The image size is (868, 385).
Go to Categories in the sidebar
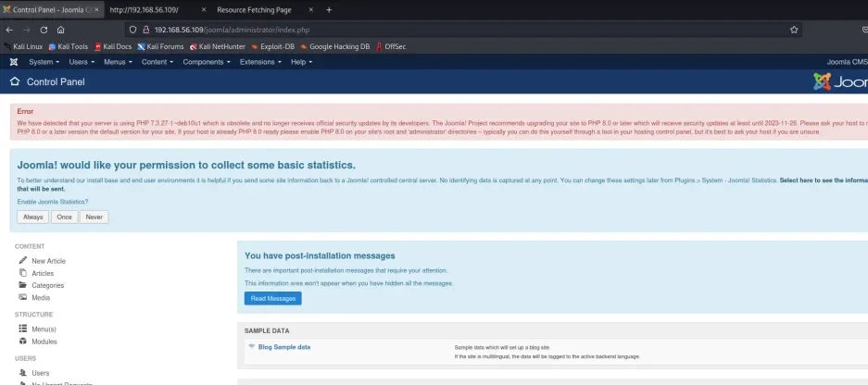click(47, 285)
